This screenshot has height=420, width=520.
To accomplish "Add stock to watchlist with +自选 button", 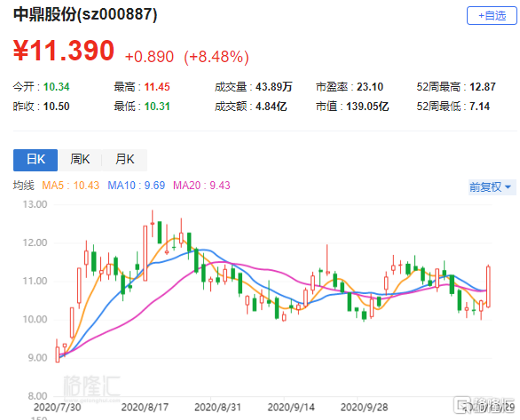I will click(492, 16).
